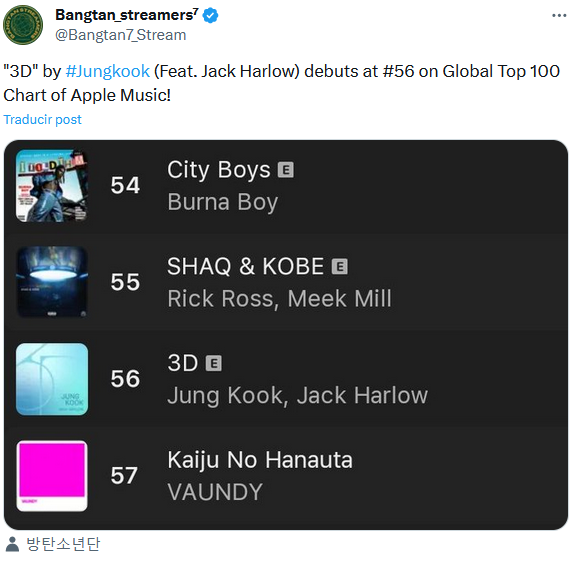This screenshot has width=573, height=562.
Task: Open the Bangtan_streamers profile avatar
Action: pos(23,25)
